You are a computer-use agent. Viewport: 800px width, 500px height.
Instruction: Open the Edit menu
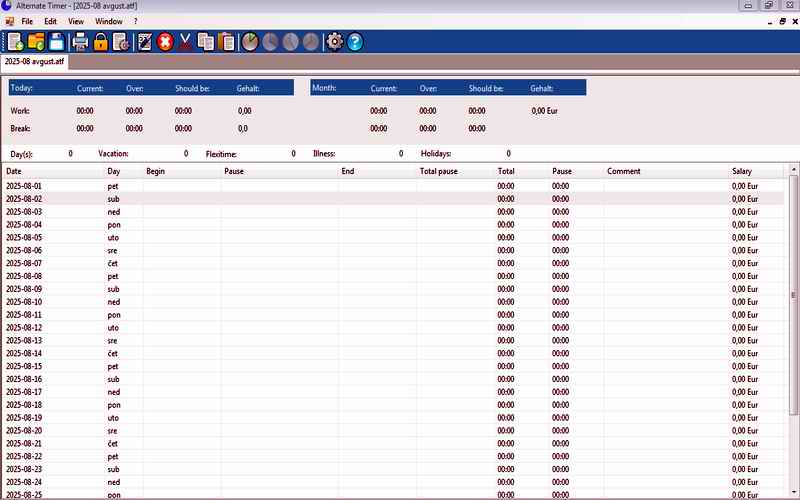coord(50,21)
